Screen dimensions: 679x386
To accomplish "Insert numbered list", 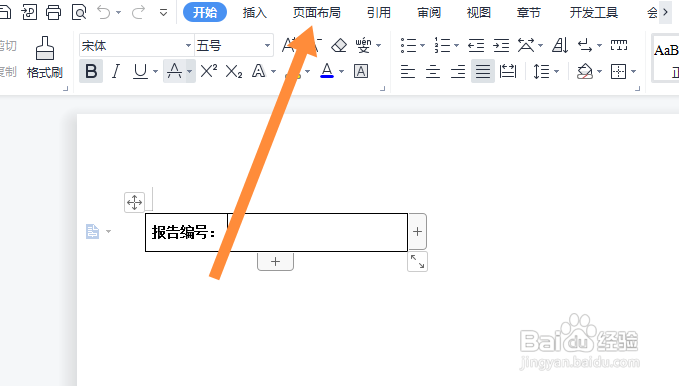I will tap(442, 45).
